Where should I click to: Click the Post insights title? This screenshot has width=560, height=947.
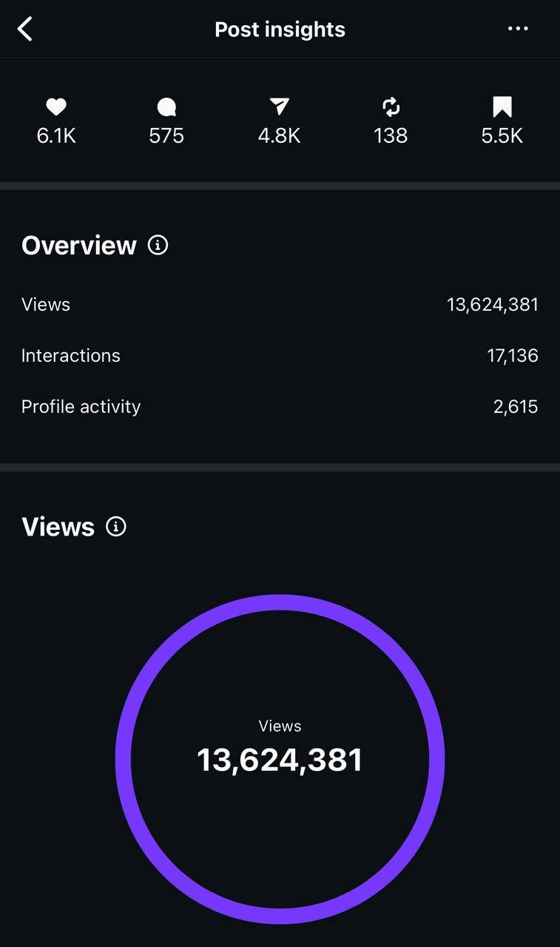tap(280, 30)
